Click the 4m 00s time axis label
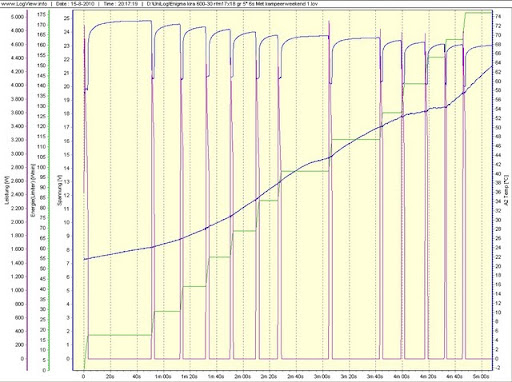512x382 pixels. [402, 376]
